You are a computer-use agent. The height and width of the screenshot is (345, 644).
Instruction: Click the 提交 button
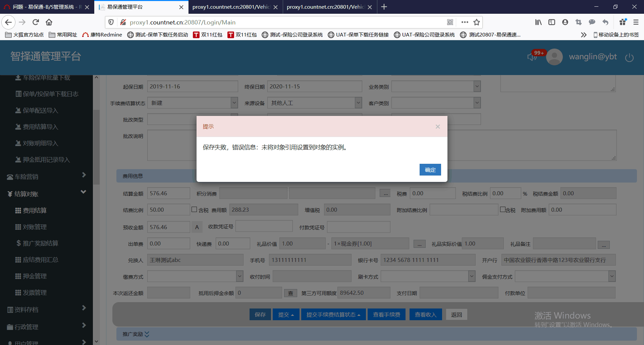[286, 315]
